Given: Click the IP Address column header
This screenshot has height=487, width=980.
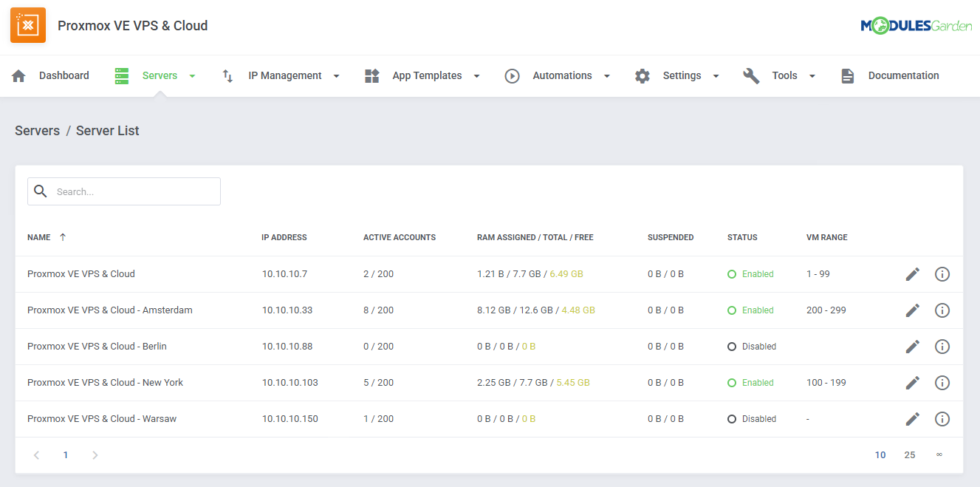Looking at the screenshot, I should (x=284, y=237).
